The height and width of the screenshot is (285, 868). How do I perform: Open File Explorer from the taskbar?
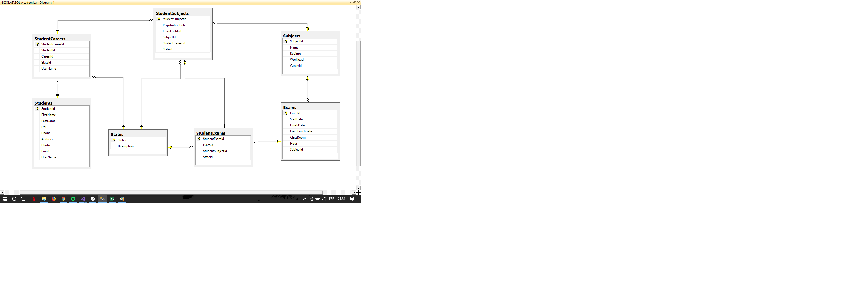pyautogui.click(x=44, y=199)
